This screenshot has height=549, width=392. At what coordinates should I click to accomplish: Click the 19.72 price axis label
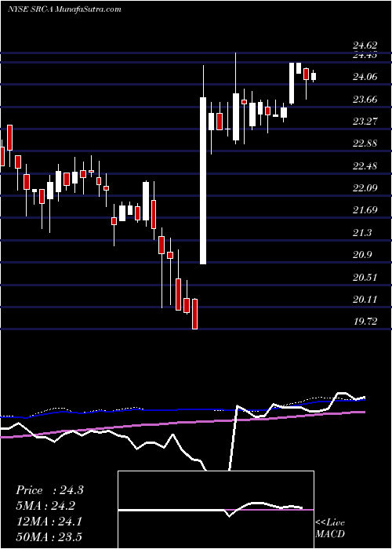365,322
